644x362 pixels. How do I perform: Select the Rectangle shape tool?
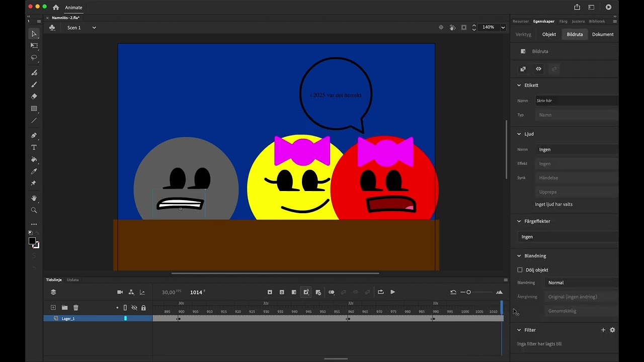coord(34,109)
